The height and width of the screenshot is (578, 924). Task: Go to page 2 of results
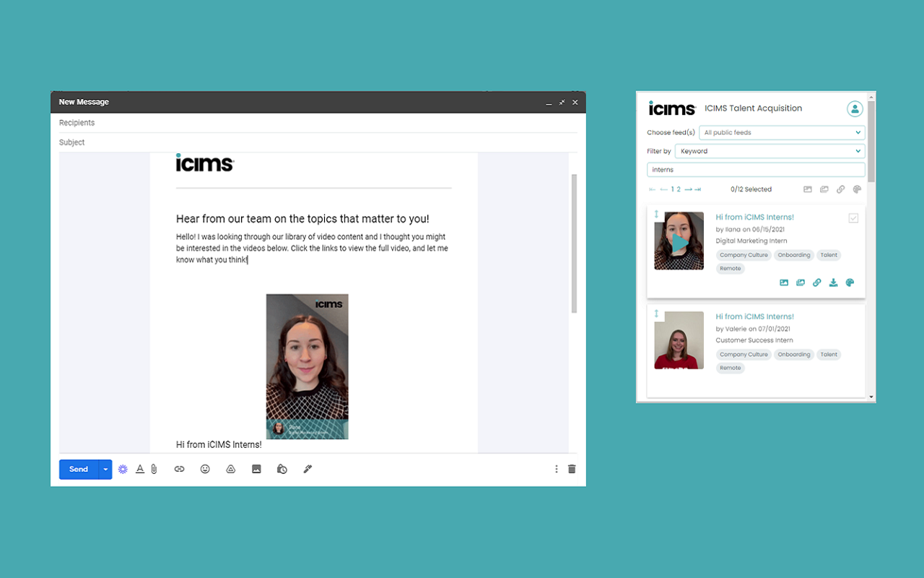(679, 189)
